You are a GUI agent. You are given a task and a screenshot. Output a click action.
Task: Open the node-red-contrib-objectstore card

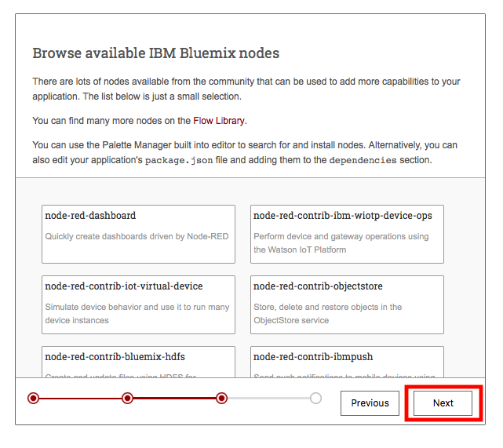(x=347, y=304)
